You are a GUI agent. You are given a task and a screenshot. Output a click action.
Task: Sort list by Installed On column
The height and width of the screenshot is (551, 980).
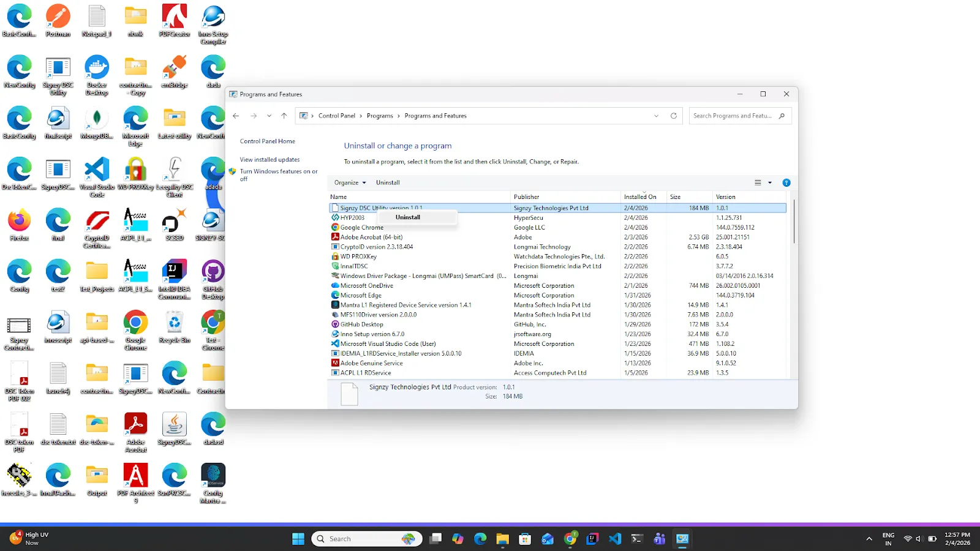click(x=644, y=197)
